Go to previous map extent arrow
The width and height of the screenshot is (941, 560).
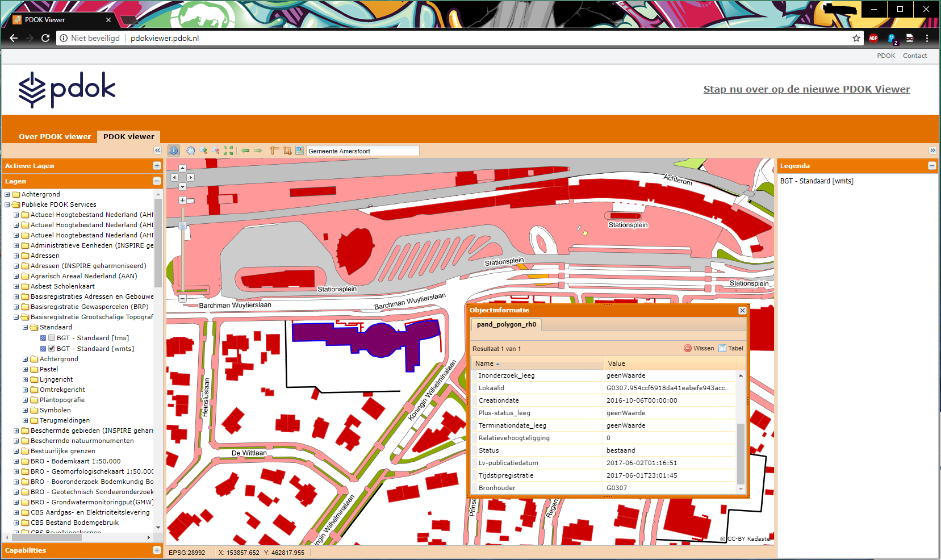[x=245, y=151]
